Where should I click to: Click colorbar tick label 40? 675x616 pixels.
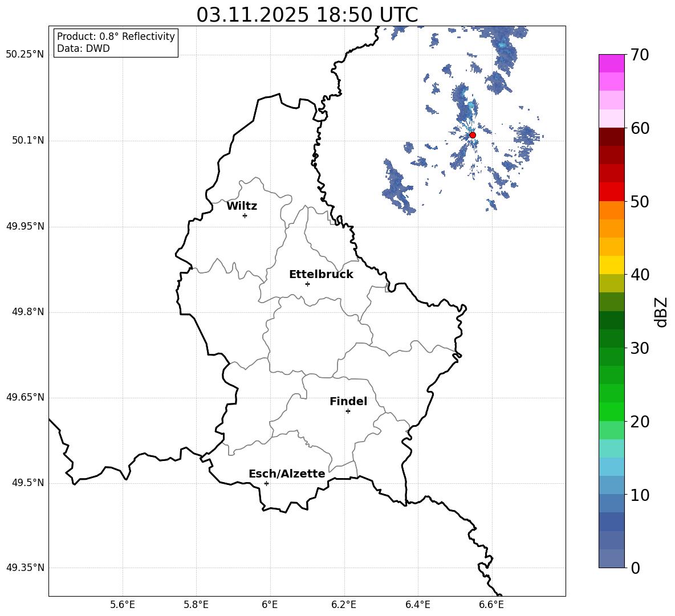pos(640,275)
